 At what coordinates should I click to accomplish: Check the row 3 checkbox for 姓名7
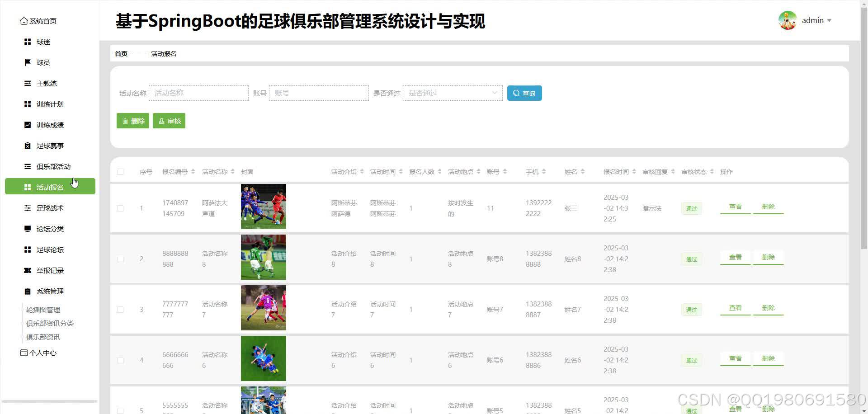point(120,310)
